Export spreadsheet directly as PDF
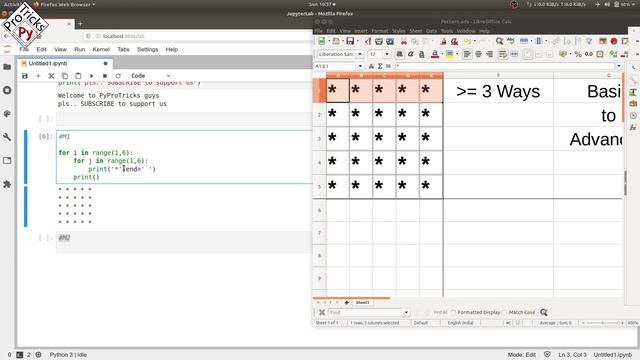 click(368, 41)
